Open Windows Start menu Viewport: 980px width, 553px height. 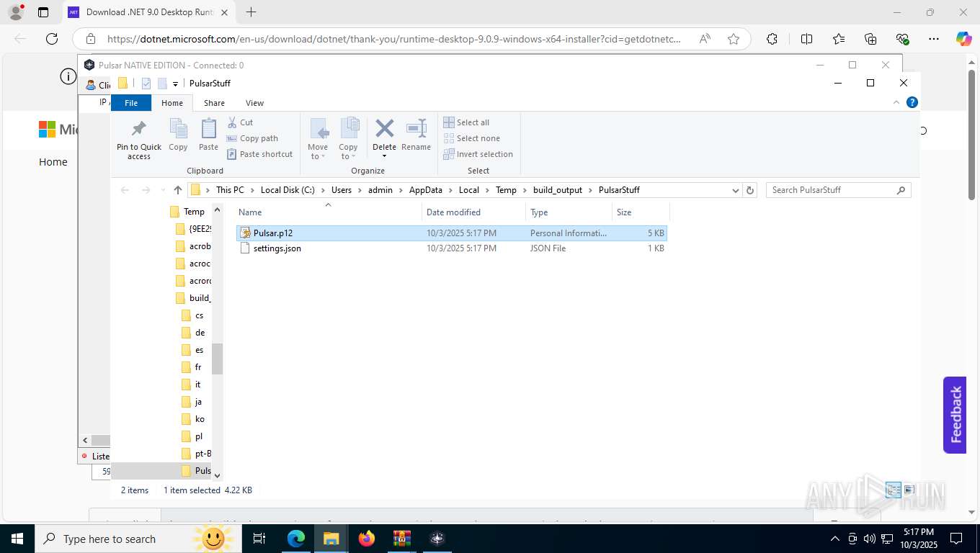[x=16, y=539]
